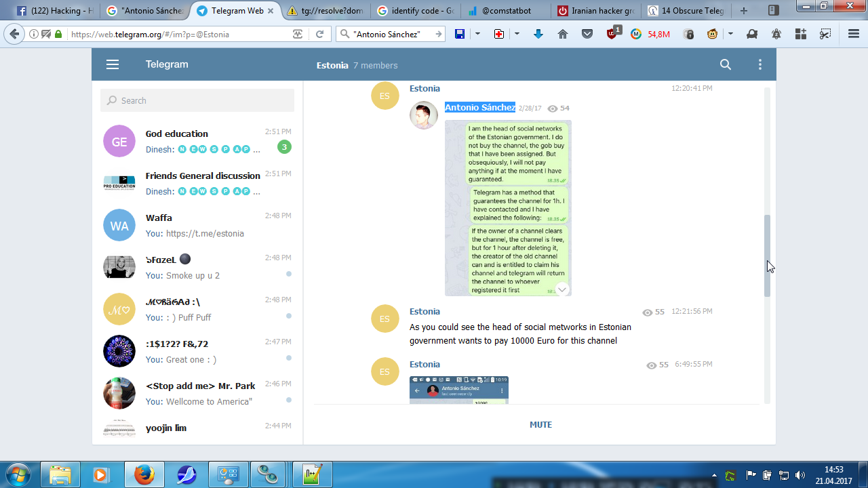This screenshot has height=488, width=868.
Task: Click the 10000 Euro message text
Action: pos(520,334)
